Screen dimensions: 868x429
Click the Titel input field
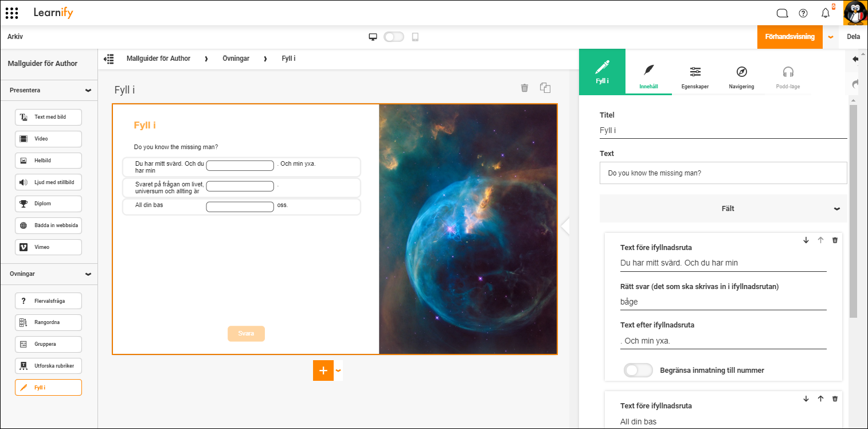(x=722, y=130)
